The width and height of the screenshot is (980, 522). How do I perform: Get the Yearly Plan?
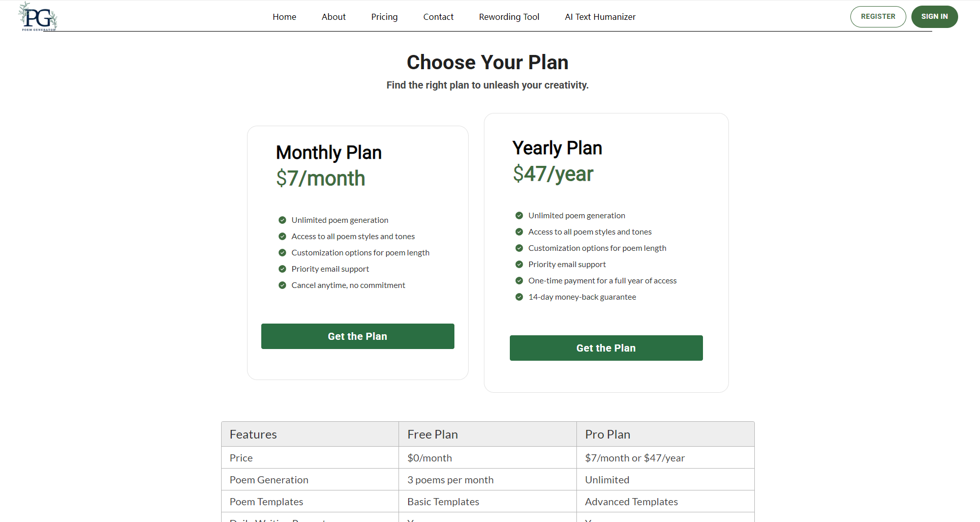pos(606,348)
